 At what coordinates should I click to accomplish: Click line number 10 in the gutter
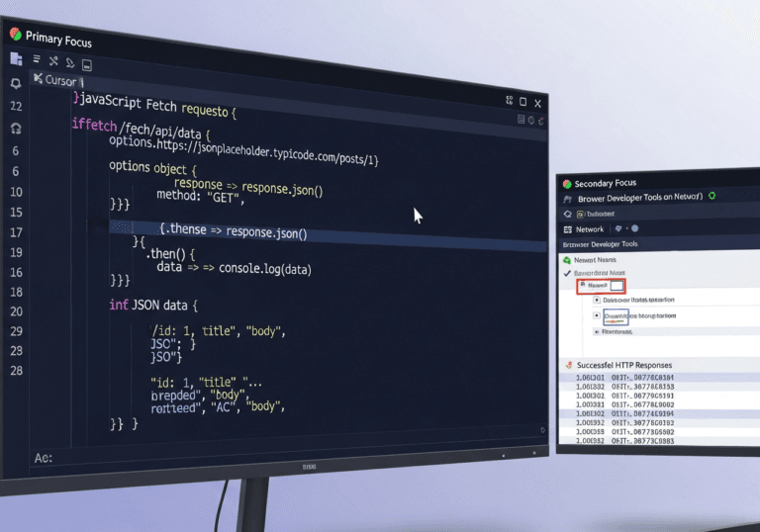(16, 193)
